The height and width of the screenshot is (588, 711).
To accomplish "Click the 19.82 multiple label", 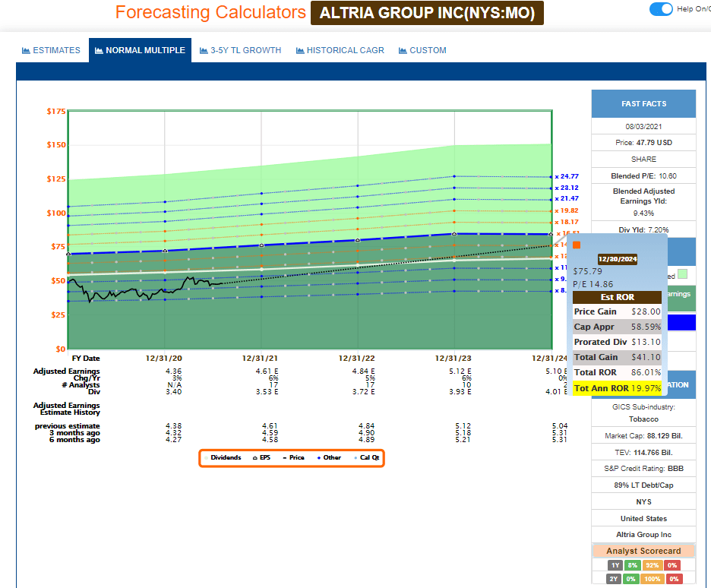I will click(x=567, y=210).
